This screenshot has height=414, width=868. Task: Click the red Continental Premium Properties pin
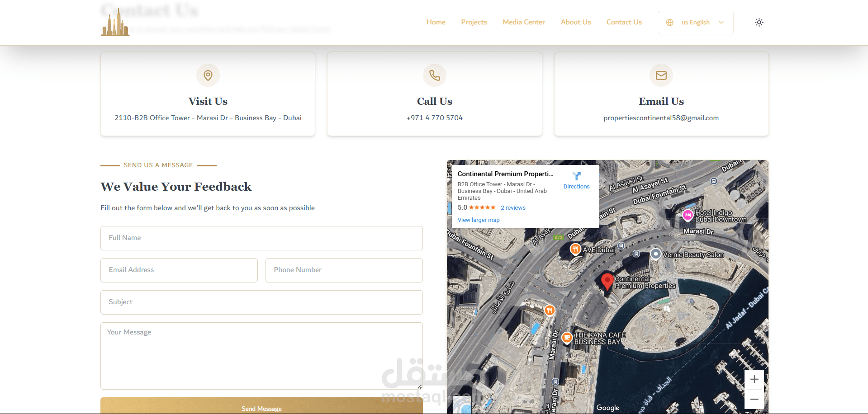[607, 281]
